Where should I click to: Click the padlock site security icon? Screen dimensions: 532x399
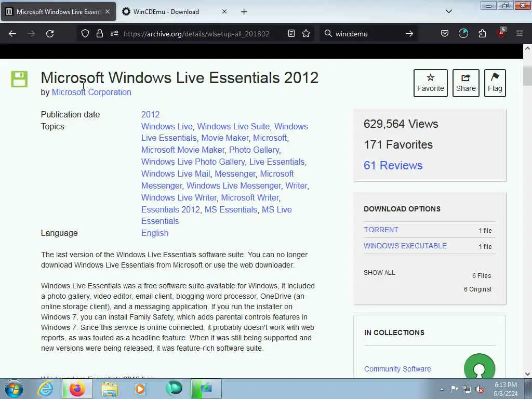click(99, 33)
